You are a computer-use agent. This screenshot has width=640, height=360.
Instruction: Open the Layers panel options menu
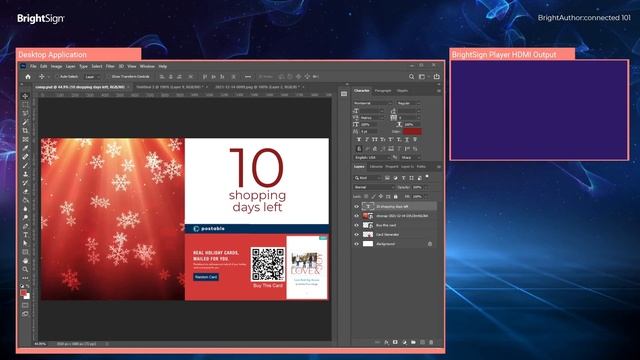439,167
